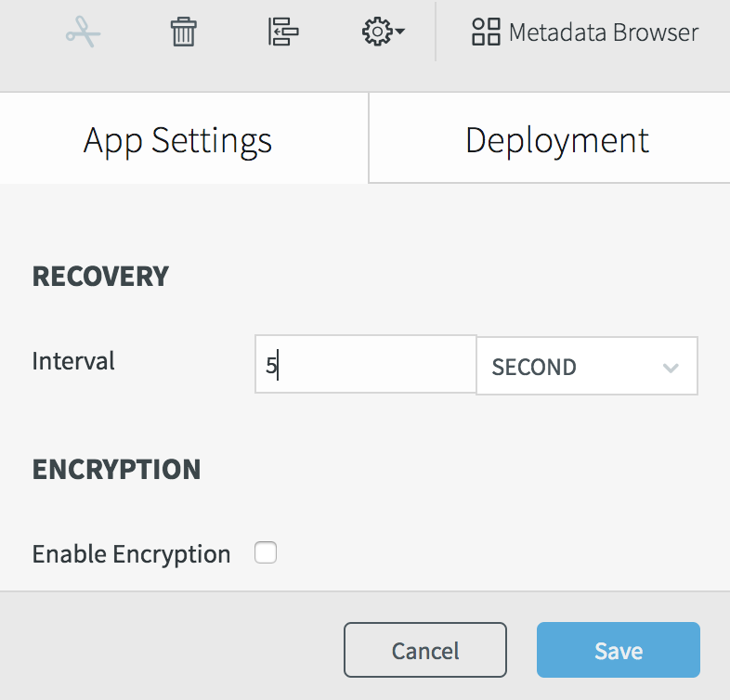Open the SECOND time unit dropdown
730x700 pixels.
pos(576,367)
